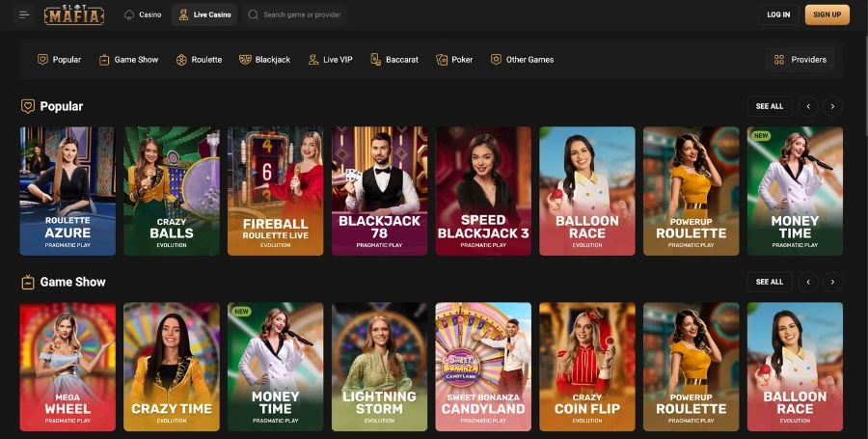Show previous games in Popular section
This screenshot has width=868, height=439.
point(808,106)
